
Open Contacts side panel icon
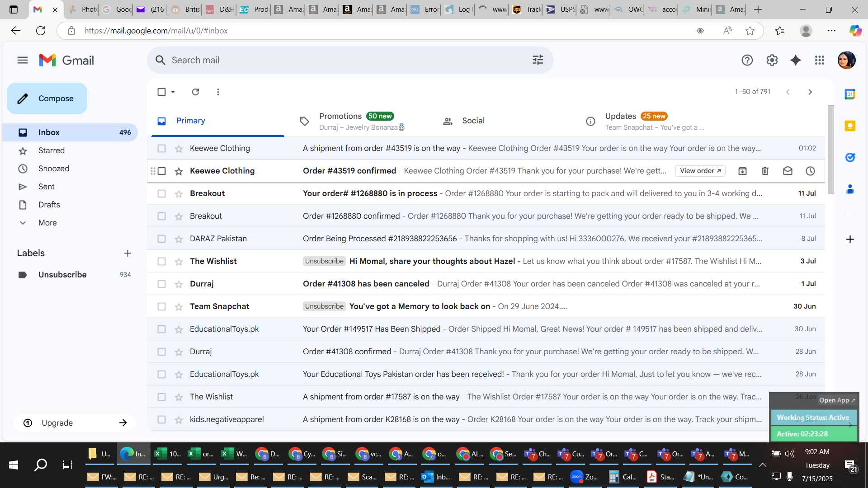click(850, 189)
